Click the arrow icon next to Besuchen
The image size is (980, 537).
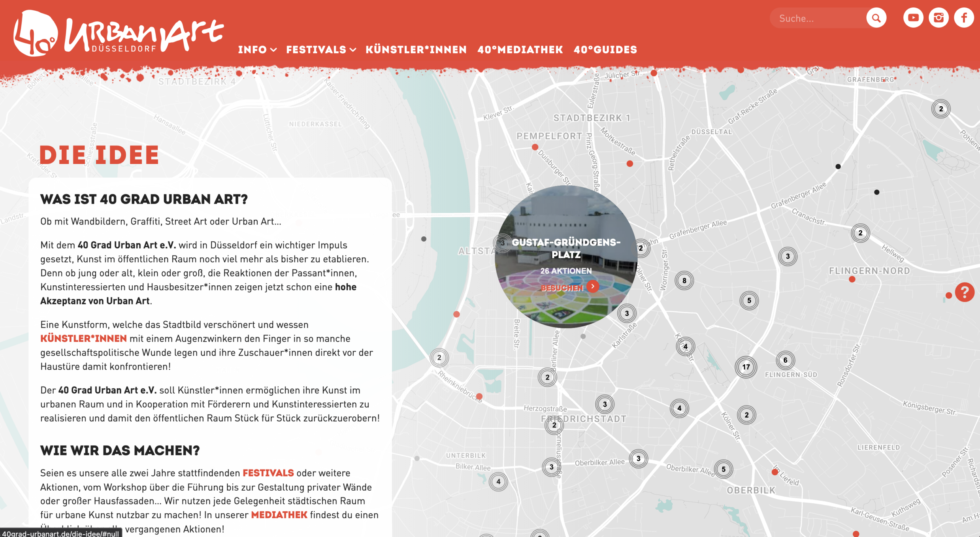593,286
